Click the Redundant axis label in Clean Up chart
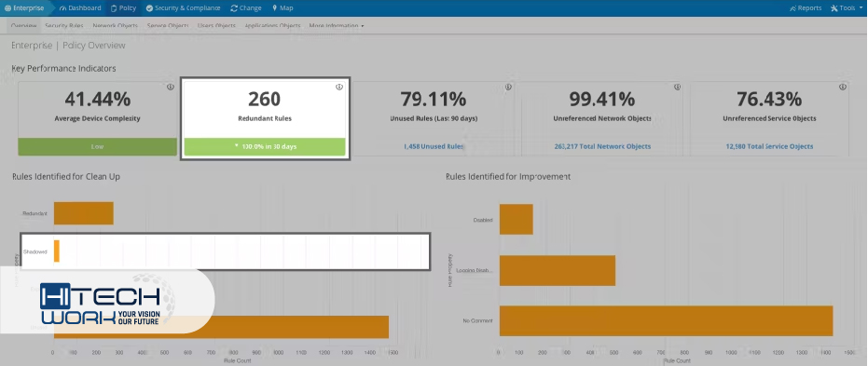Screen dimensions: 868x366 (34, 213)
